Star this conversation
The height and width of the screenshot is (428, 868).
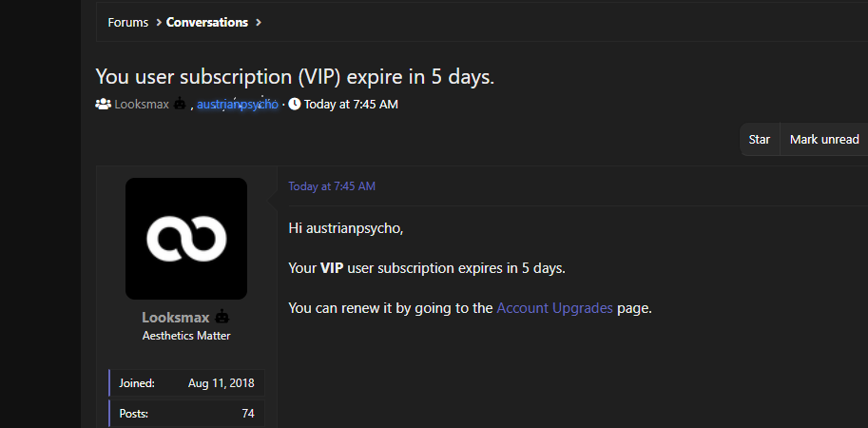coord(759,139)
